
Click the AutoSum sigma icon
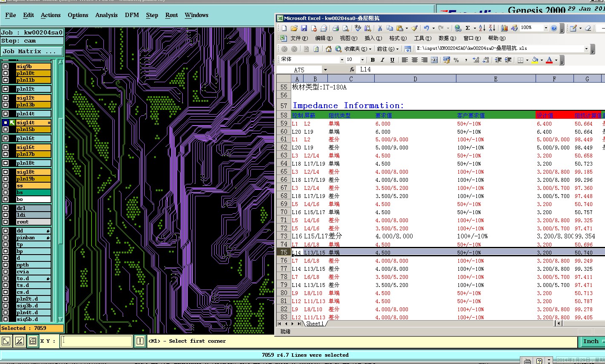[x=467, y=28]
